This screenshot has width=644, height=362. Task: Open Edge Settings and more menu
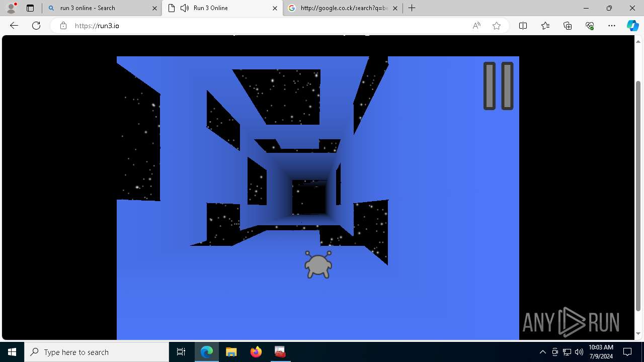pyautogui.click(x=612, y=26)
